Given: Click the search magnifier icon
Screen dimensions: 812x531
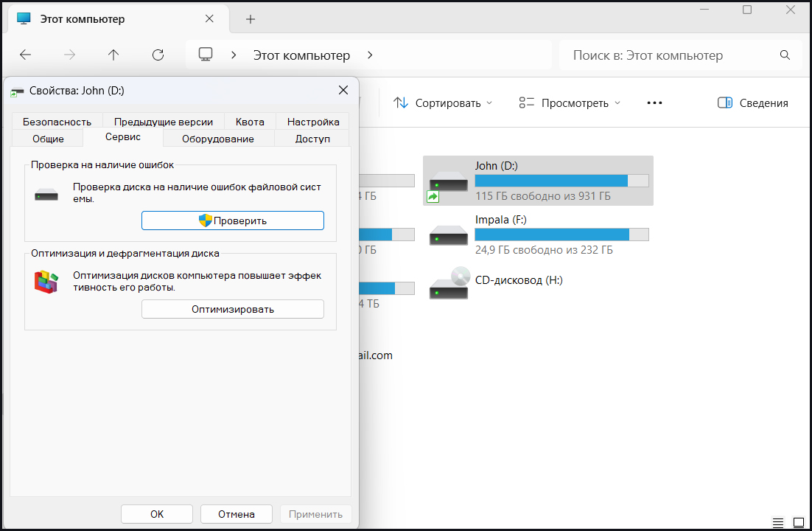Looking at the screenshot, I should point(785,55).
